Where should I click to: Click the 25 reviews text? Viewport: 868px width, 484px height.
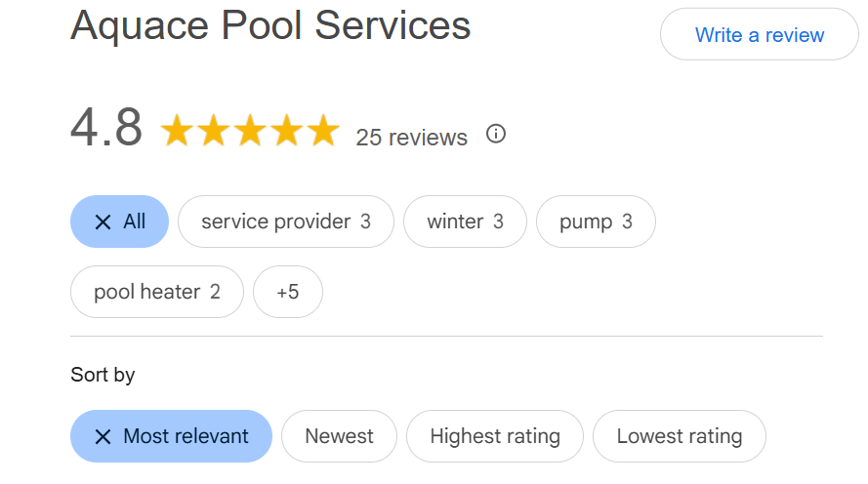coord(411,138)
